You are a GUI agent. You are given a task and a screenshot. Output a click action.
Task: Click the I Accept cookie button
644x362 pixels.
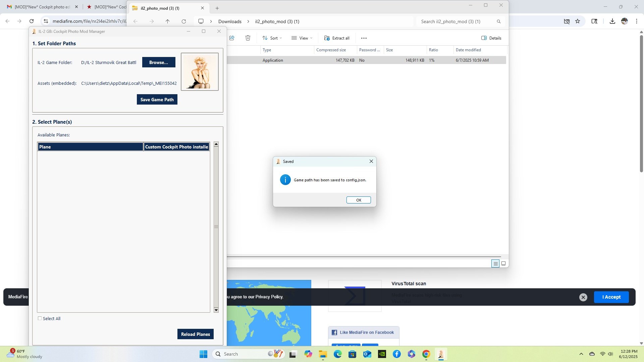(611, 297)
